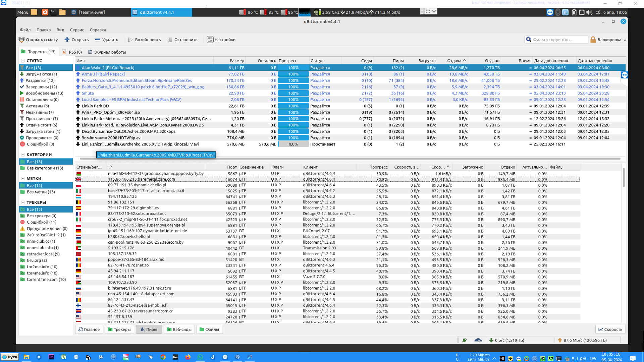Click the Resume (Возобновить) play icon
This screenshot has height=362, width=644.
(130, 40)
